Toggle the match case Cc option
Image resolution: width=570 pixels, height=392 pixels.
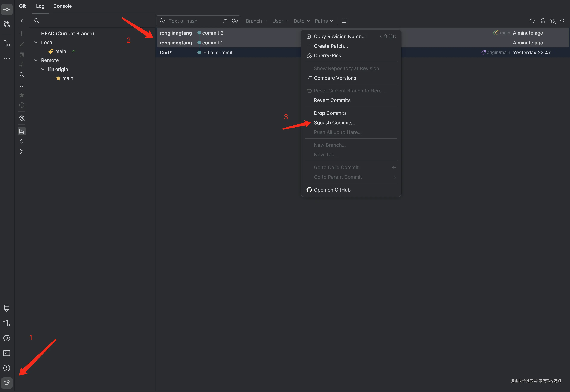[x=235, y=21]
